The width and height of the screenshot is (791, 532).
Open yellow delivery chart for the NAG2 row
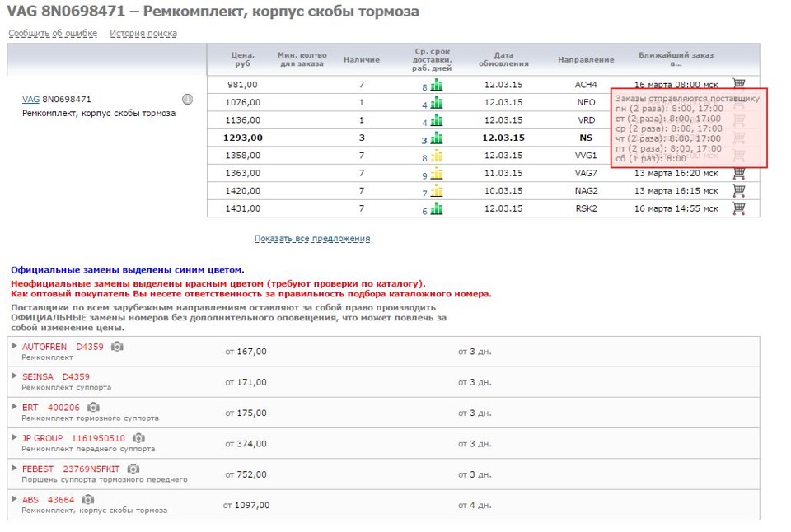tap(437, 191)
